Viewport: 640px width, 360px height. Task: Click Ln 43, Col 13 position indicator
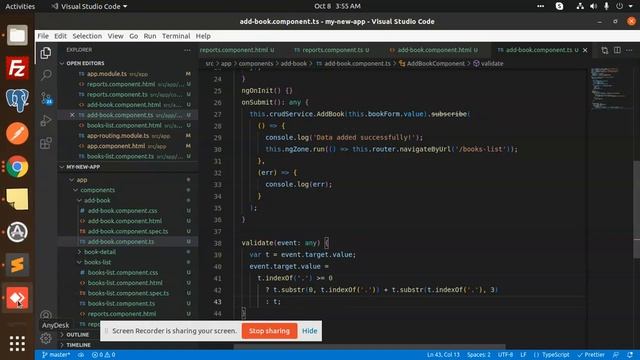pyautogui.click(x=443, y=355)
